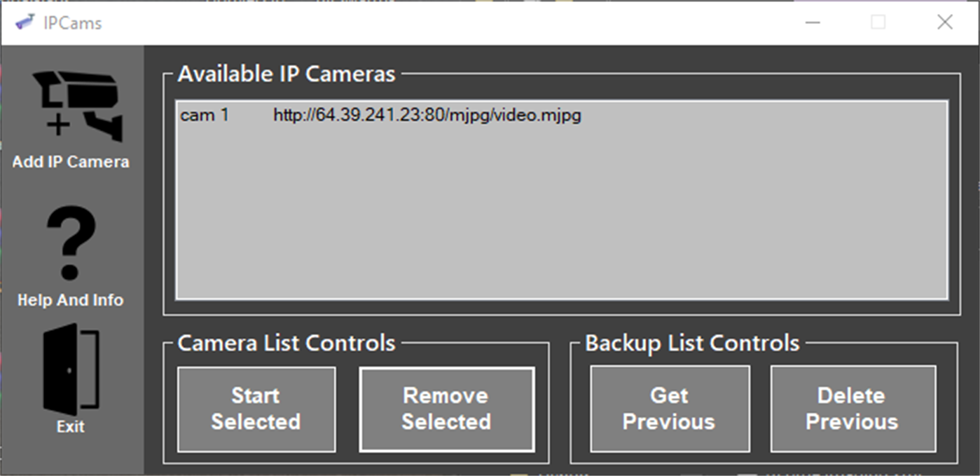This screenshot has height=476, width=980.
Task: Click the Add IP Camera label text
Action: click(x=70, y=161)
